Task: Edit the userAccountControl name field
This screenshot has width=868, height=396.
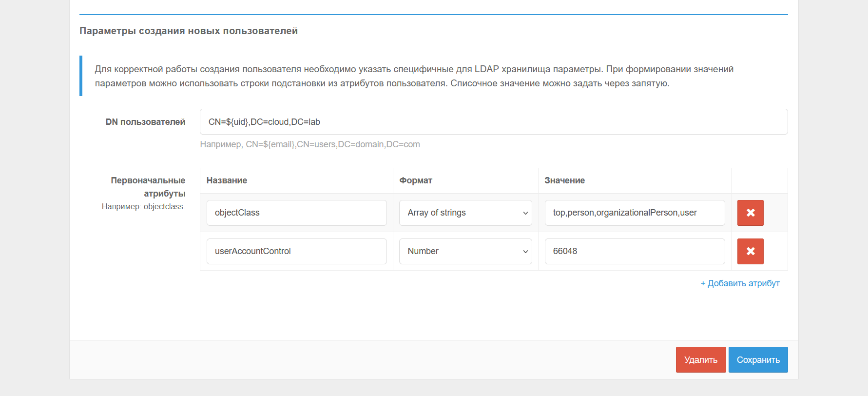Action: [297, 251]
